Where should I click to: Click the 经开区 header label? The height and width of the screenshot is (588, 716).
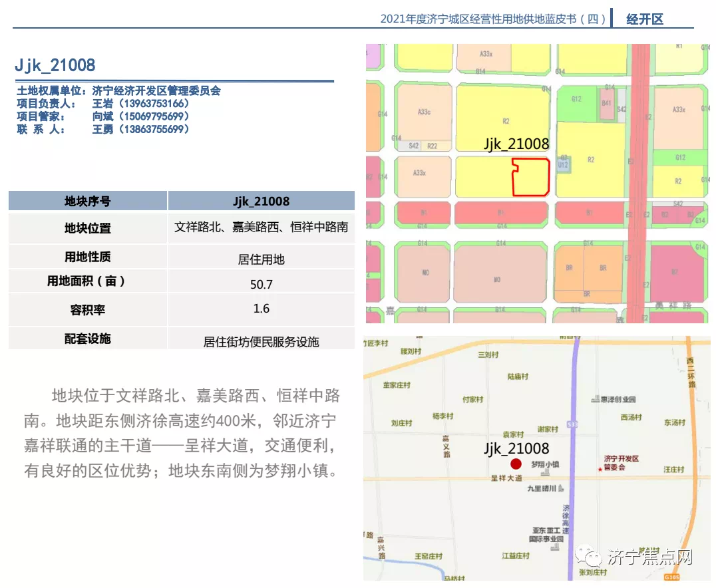click(645, 19)
